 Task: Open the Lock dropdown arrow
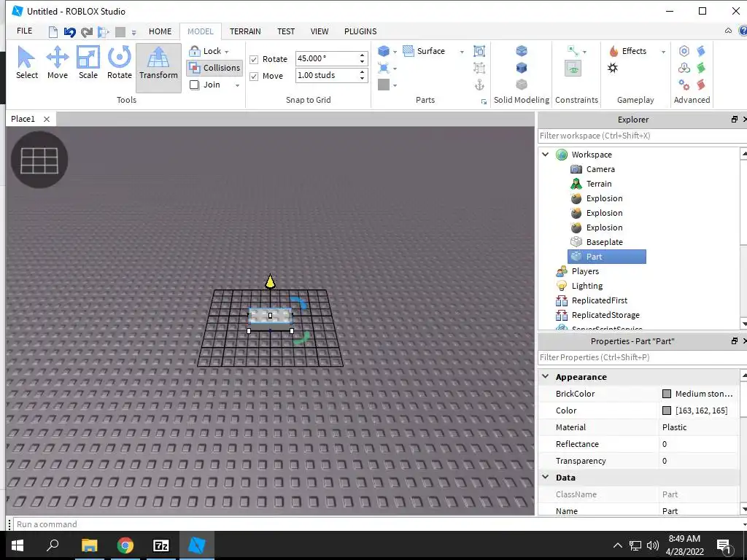[x=227, y=52]
